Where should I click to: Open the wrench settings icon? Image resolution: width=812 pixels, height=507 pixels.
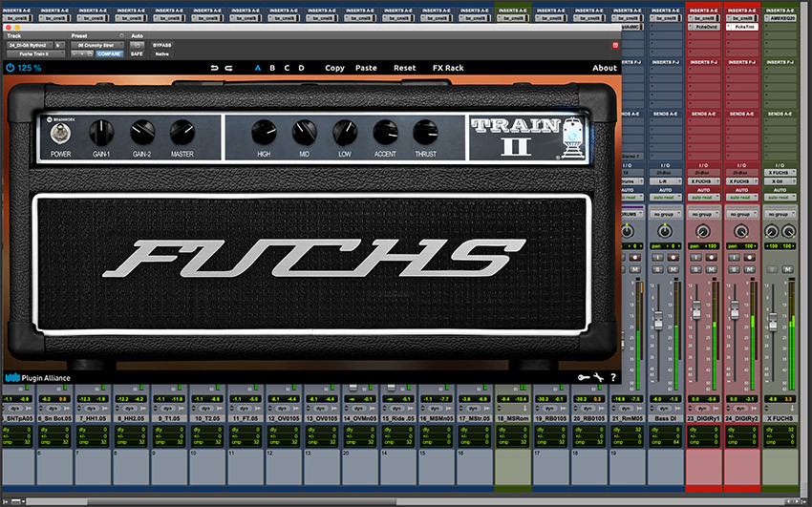(x=598, y=378)
